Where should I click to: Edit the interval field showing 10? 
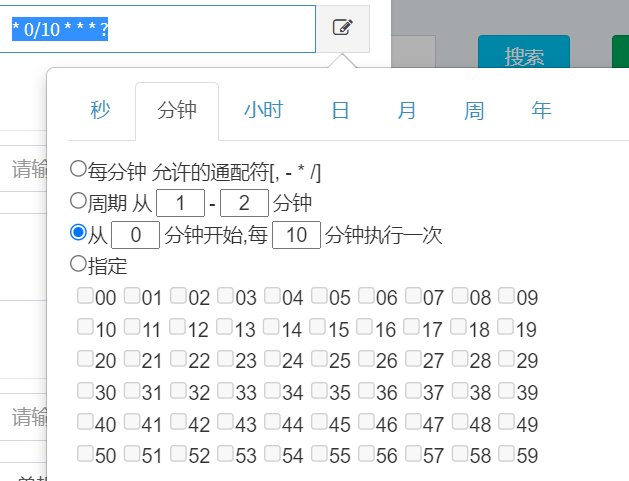coord(296,235)
